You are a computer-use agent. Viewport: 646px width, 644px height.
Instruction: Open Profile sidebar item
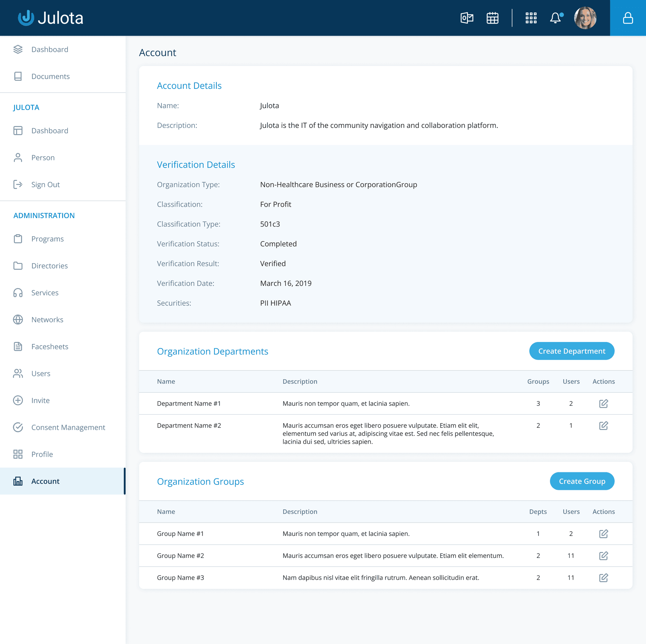click(63, 454)
